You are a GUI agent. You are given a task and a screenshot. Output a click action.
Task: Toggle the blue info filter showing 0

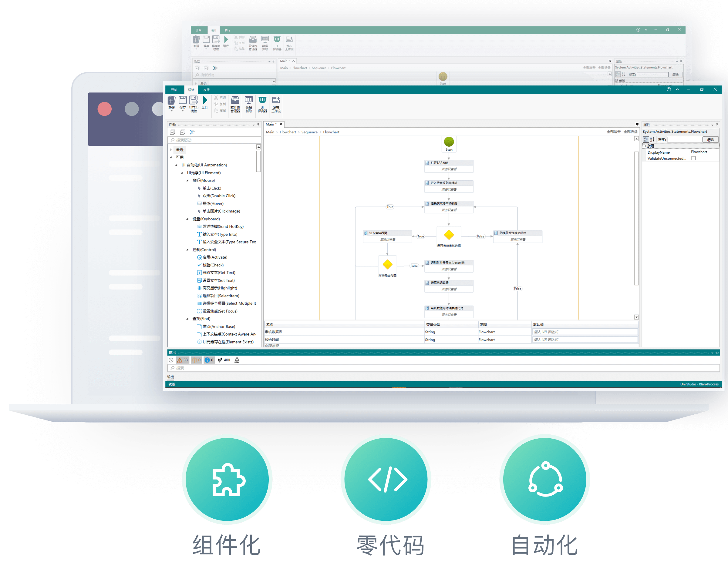tap(209, 360)
